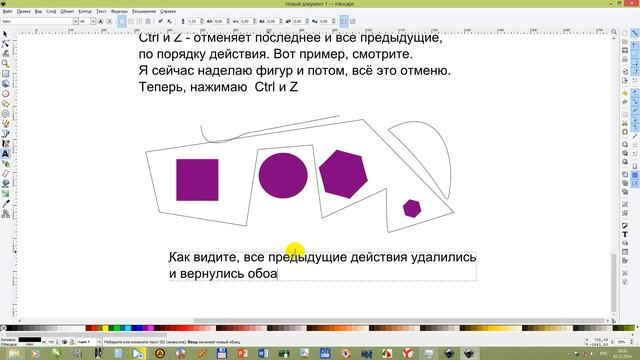
Task: Open the Фильтры menu
Action: click(119, 11)
